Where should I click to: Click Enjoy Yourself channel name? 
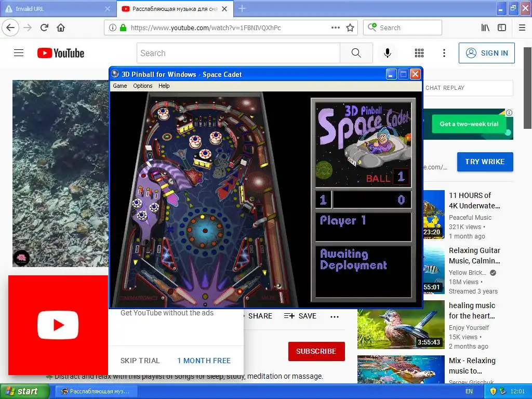point(469,328)
